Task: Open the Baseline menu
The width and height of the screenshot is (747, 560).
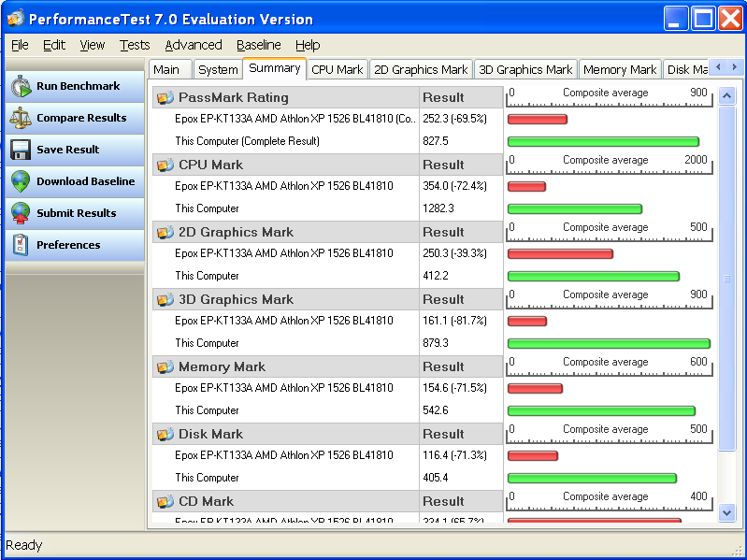Action: click(259, 45)
